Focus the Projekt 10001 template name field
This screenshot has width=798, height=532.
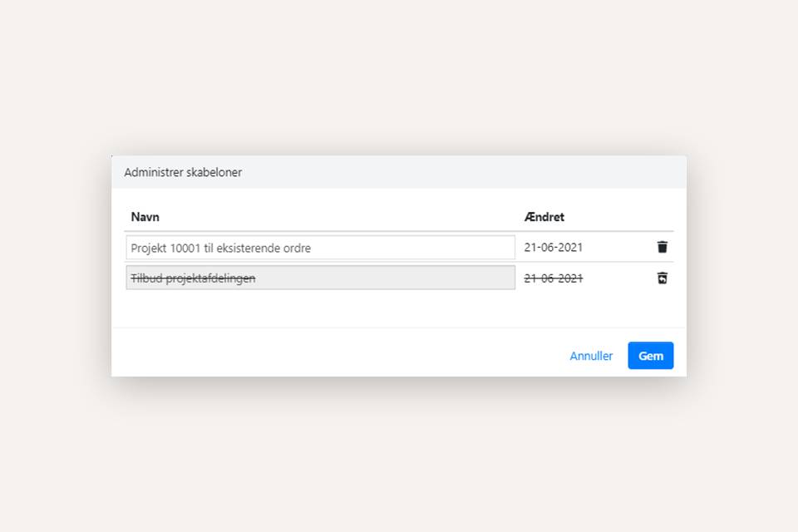coord(320,248)
